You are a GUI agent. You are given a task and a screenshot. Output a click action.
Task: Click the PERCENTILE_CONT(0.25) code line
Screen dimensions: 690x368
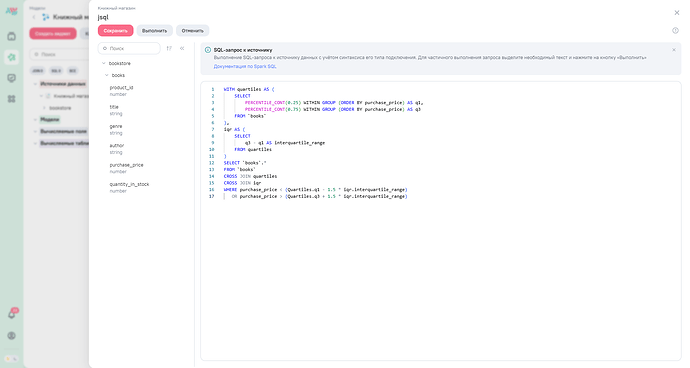(x=334, y=103)
